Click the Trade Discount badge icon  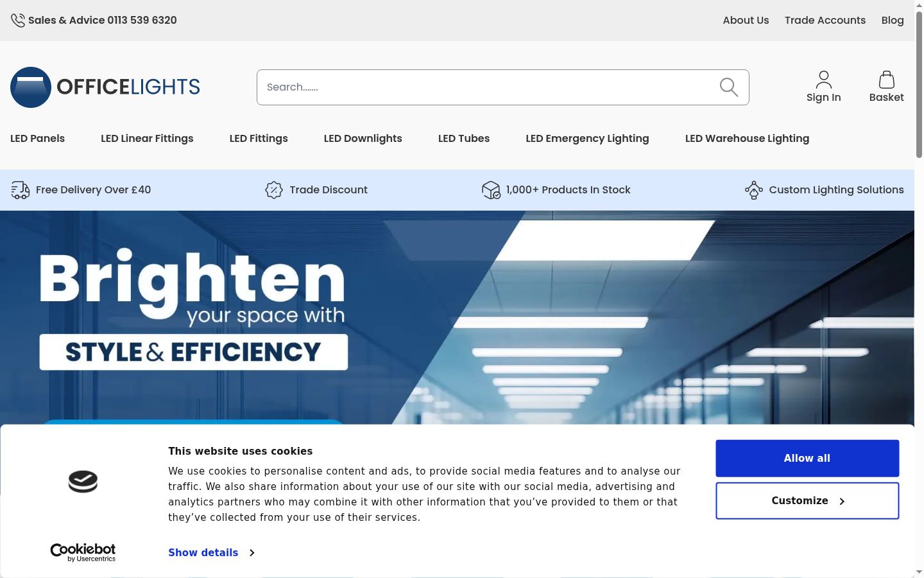[x=274, y=190]
